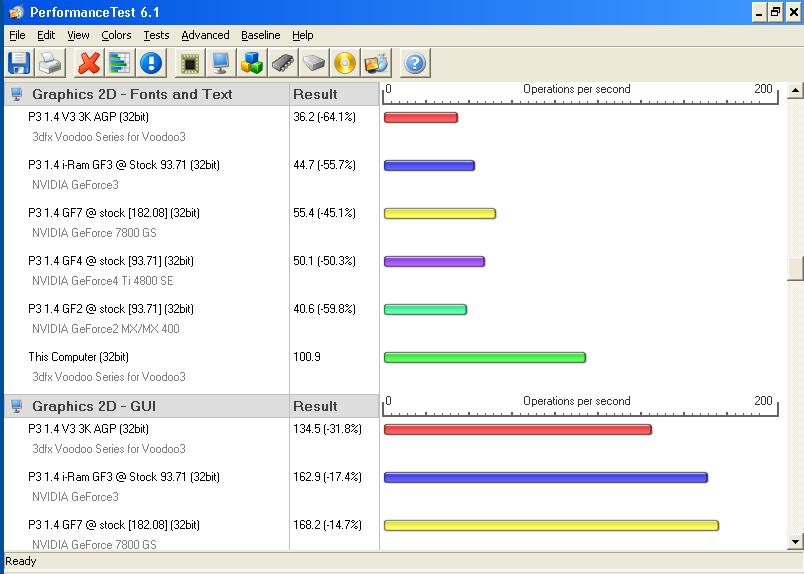Open the bar chart results icon
This screenshot has height=574, width=804.
[x=119, y=64]
